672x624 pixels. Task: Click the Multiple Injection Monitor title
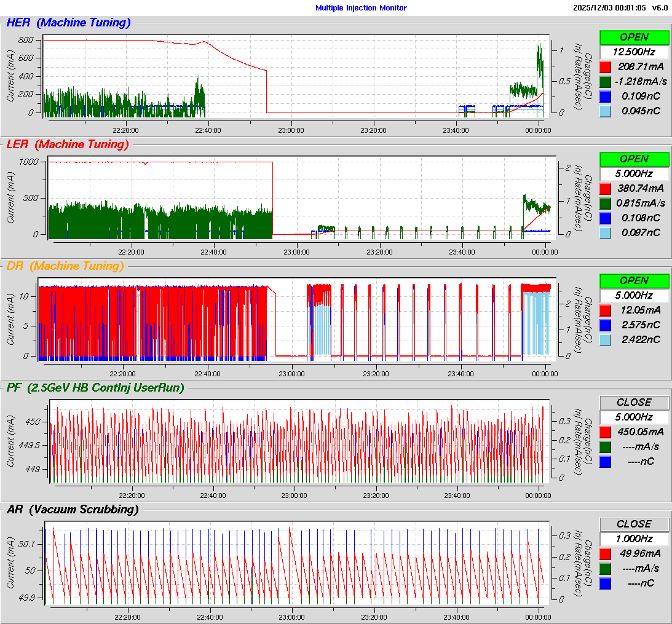click(x=361, y=8)
